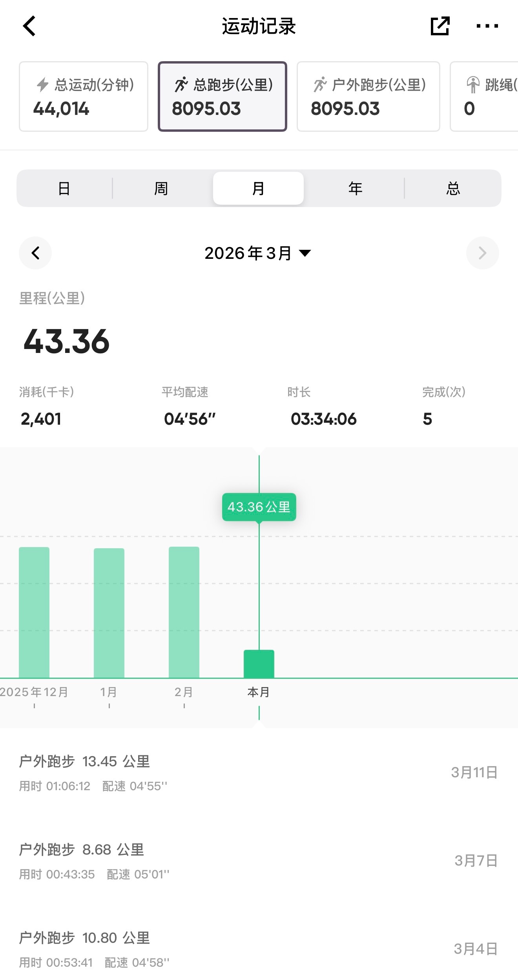Click the 里程(公里) label
Viewport: 518px width, 980px height.
point(52,298)
